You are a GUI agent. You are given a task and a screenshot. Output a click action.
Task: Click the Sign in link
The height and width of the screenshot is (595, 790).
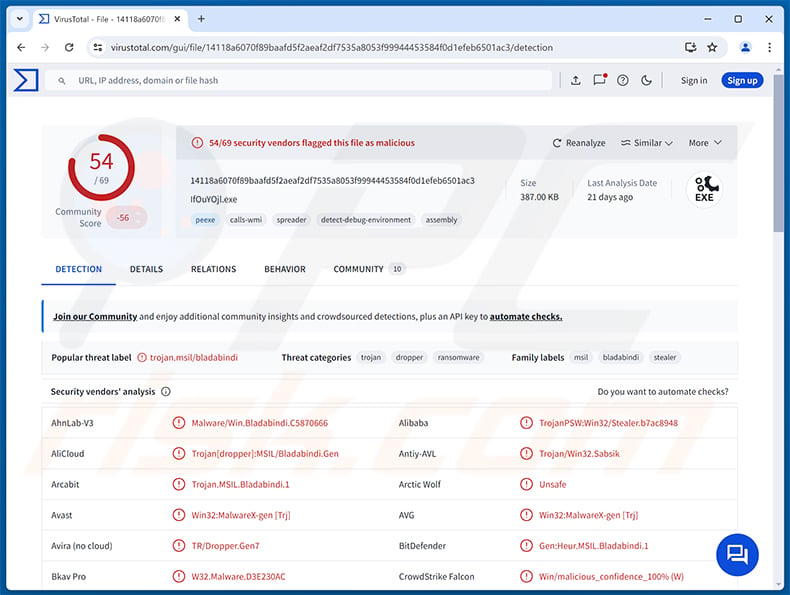point(694,80)
